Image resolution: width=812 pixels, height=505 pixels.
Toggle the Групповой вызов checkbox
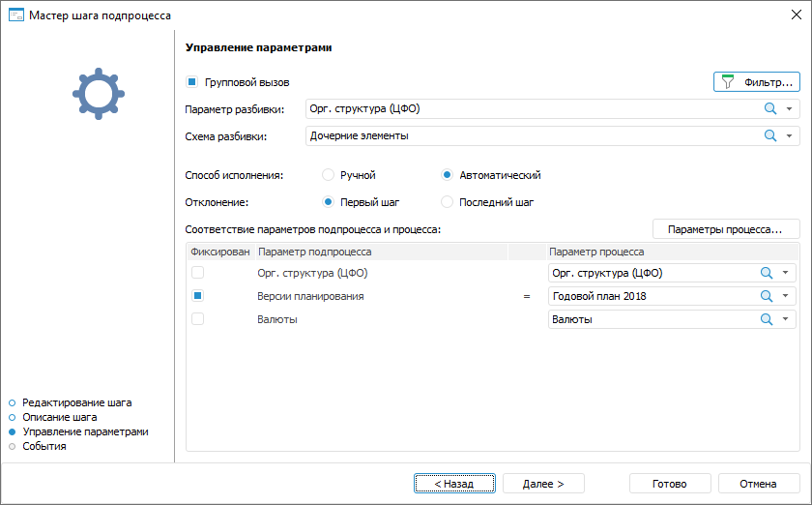[x=192, y=82]
